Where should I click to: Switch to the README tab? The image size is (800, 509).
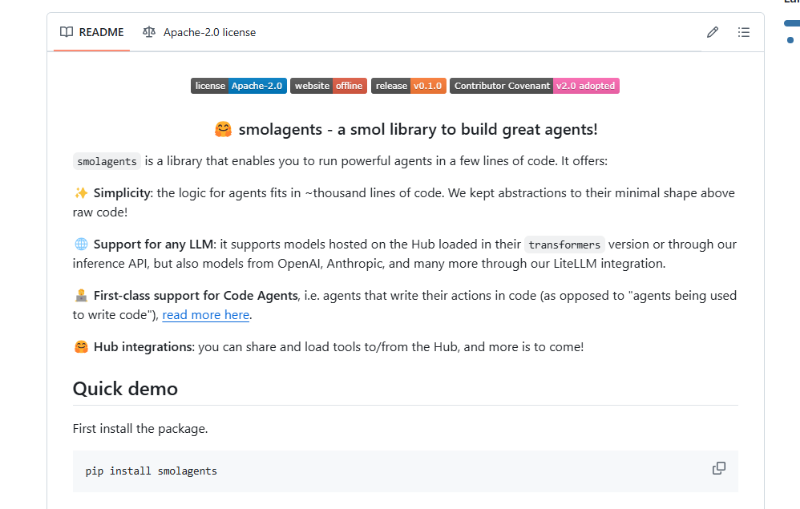click(92, 32)
